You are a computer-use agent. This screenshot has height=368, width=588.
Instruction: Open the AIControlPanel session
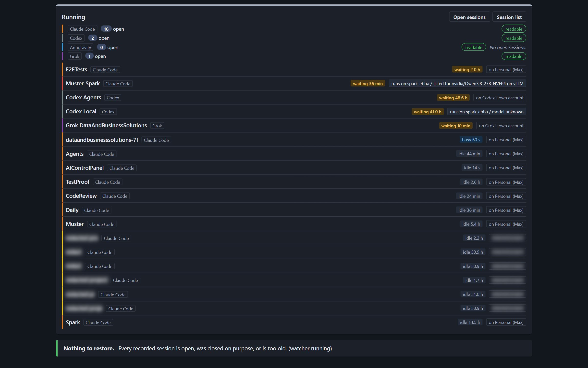coord(85,168)
